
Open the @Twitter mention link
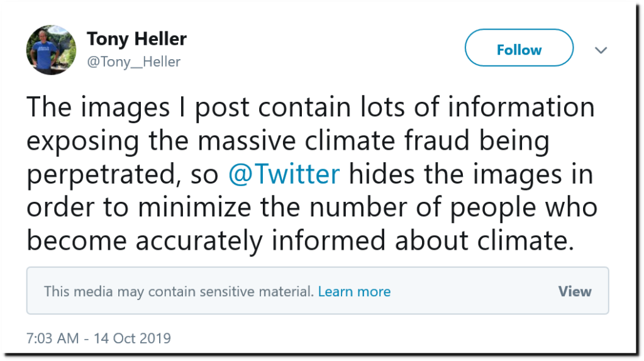point(285,174)
